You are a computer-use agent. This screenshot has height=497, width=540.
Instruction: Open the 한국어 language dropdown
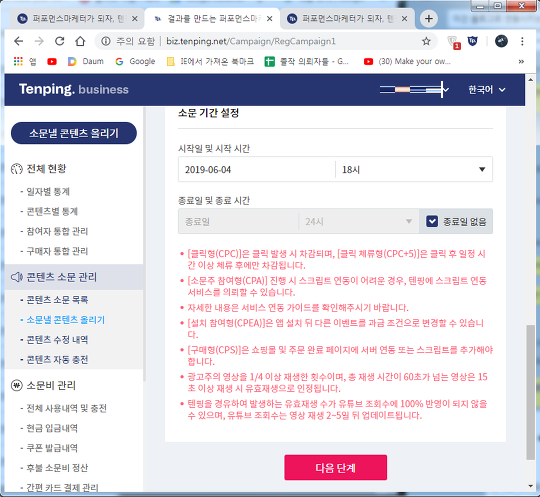487,90
